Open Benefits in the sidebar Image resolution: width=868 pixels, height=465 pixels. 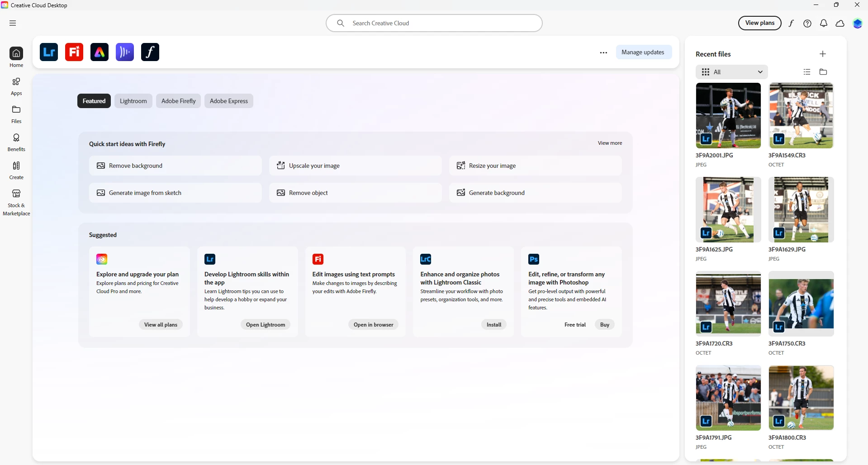(16, 142)
